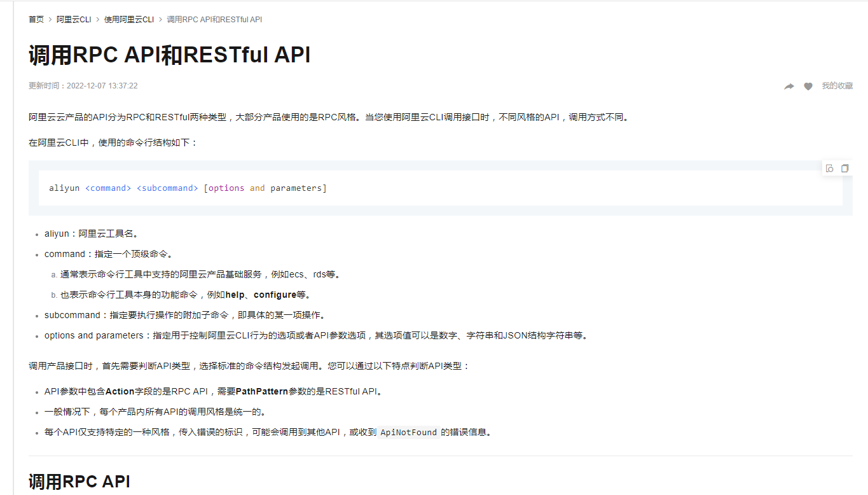Click the bullet mentioning Action and PathPattern
The image size is (868, 495).
pyautogui.click(x=214, y=392)
